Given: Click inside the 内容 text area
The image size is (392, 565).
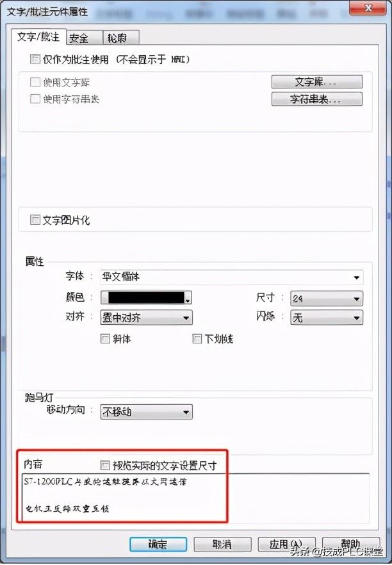Looking at the screenshot, I should (195, 497).
